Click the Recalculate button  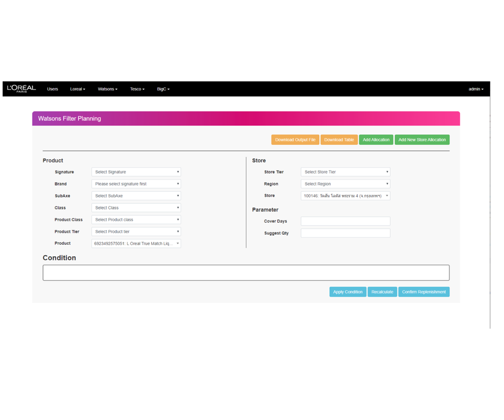[x=382, y=292]
